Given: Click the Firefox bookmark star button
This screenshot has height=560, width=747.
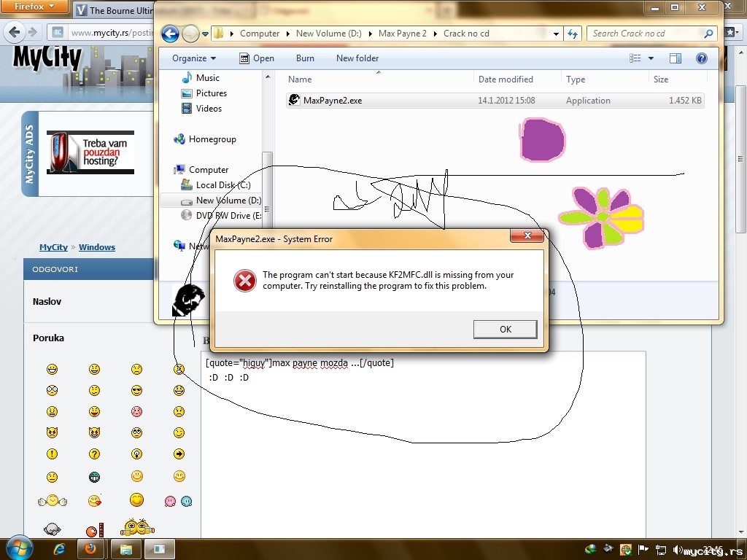Looking at the screenshot, I should 731,32.
